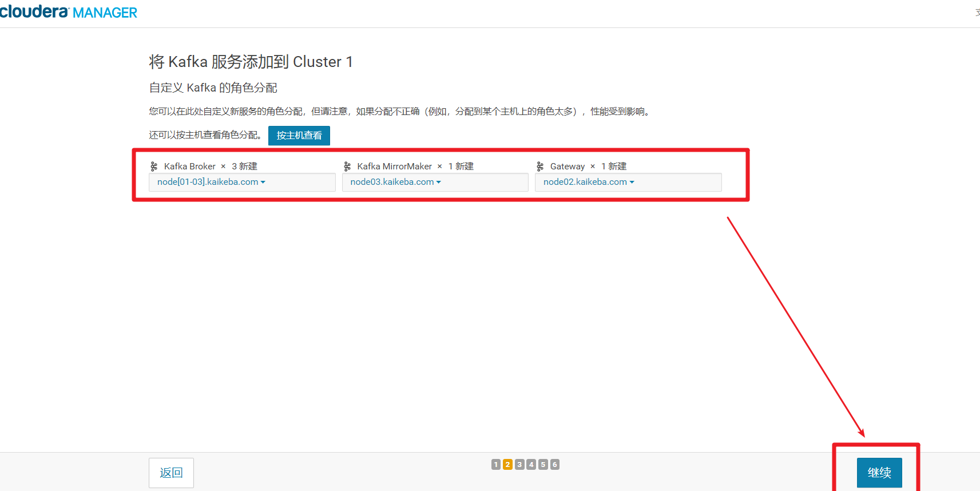Click the 返回 button

(x=171, y=473)
